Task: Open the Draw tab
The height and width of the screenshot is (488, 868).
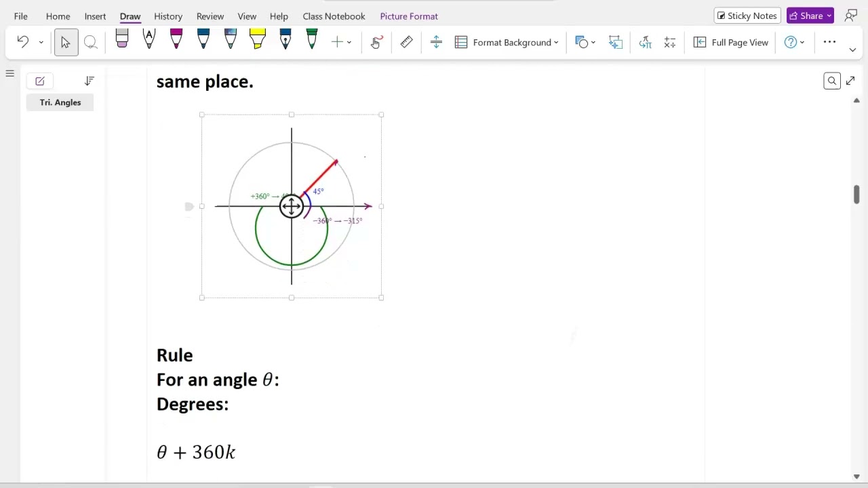Action: [x=130, y=16]
